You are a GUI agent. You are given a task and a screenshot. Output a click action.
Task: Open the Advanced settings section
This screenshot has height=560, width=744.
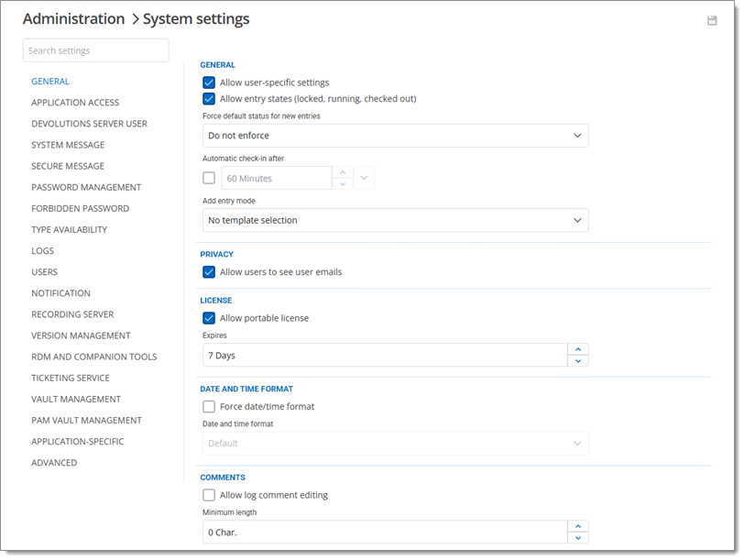click(x=54, y=463)
